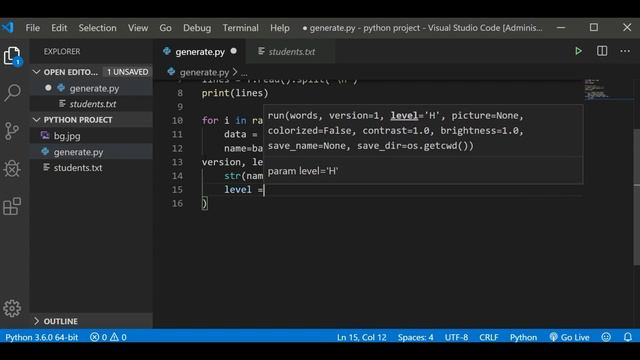
Task: Open the File menu
Action: pyautogui.click(x=33, y=28)
